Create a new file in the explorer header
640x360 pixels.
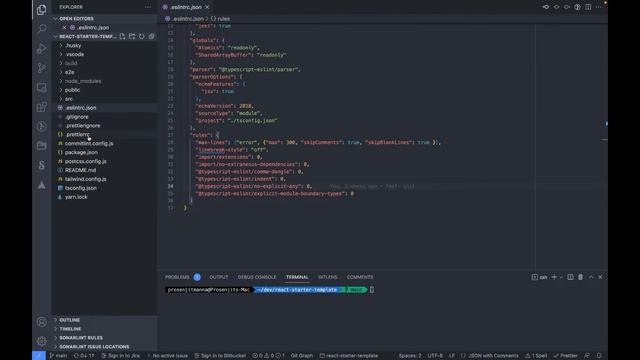[x=122, y=36]
